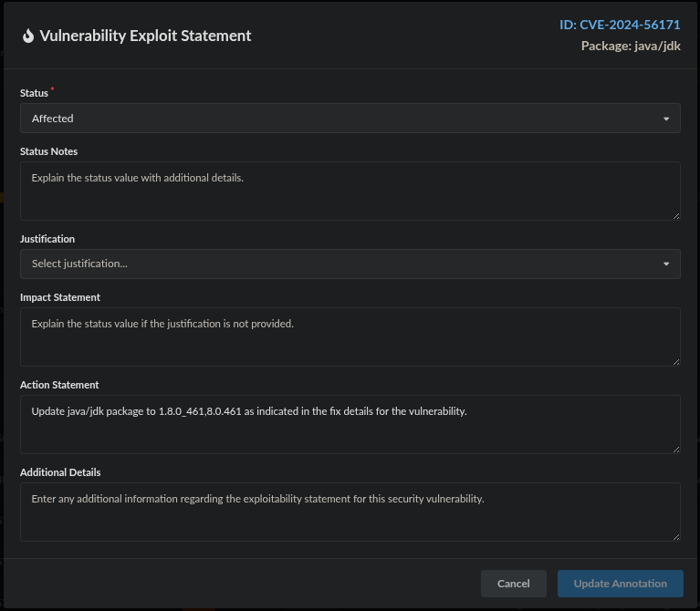Expand the Select justification dropdown
Viewport: 700px width, 611px height.
(350, 264)
